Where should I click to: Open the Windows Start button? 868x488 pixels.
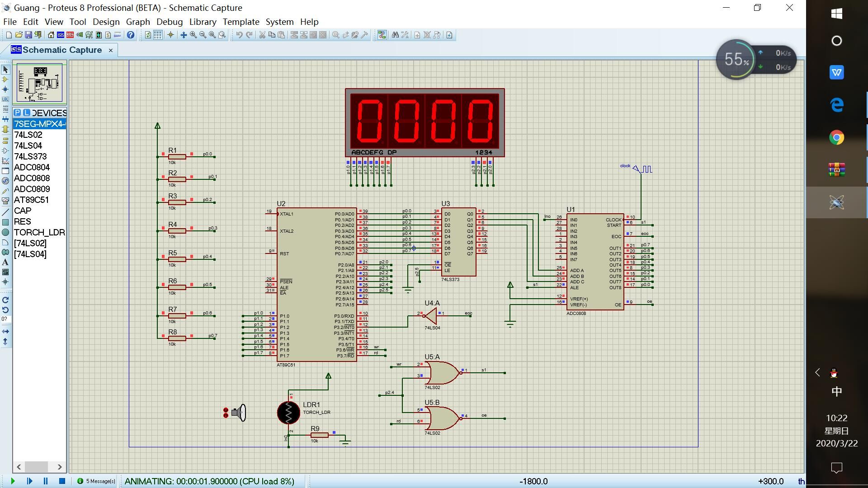[836, 14]
